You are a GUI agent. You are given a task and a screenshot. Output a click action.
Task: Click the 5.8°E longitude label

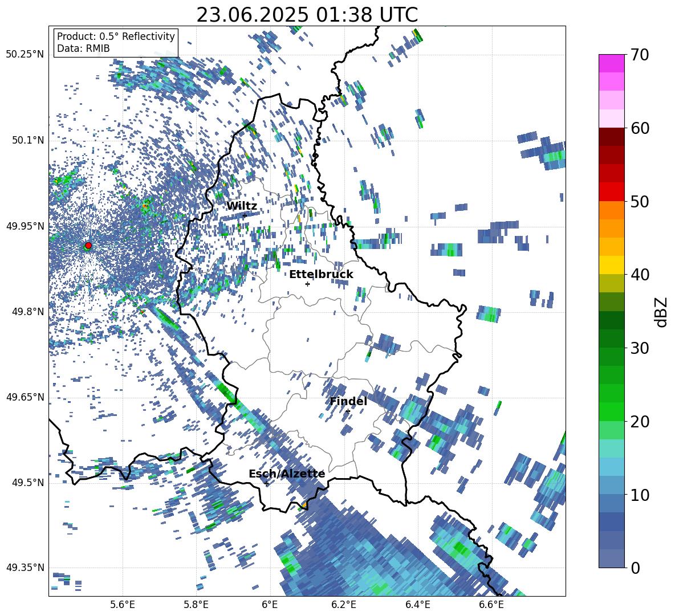196,605
